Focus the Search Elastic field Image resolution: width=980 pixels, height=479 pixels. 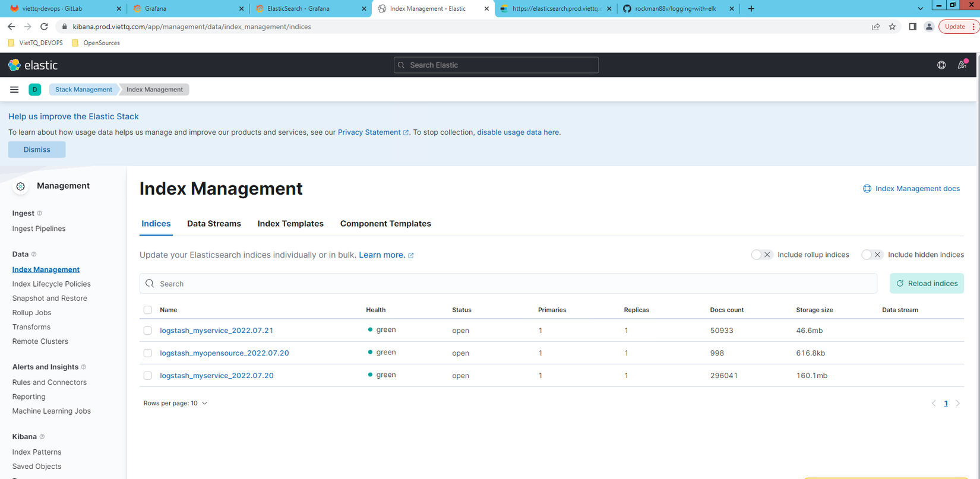[x=496, y=65]
